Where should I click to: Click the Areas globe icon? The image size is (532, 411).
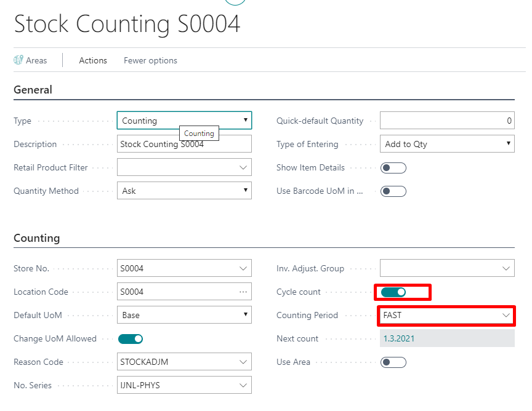click(x=18, y=60)
